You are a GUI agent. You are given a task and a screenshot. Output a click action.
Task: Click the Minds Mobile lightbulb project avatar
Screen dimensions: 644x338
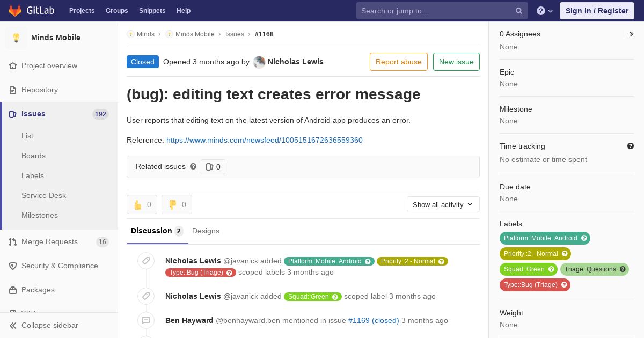[16, 38]
